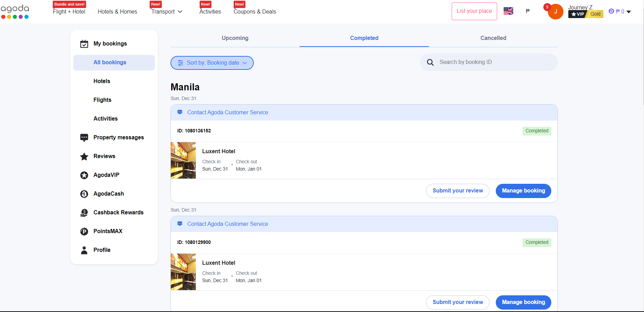The height and width of the screenshot is (312, 644).
Task: Click the orange J profile avatar
Action: pos(555,12)
